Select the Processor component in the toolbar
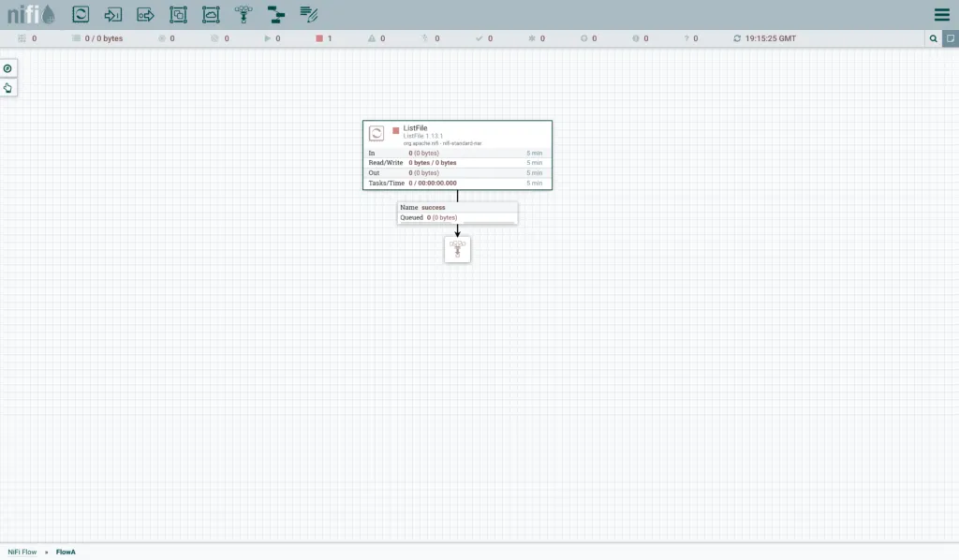The height and width of the screenshot is (560, 959). 81,14
